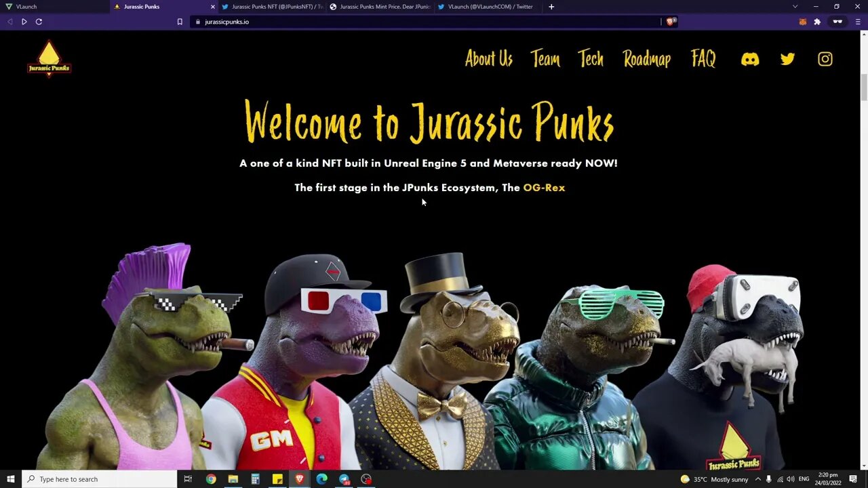Open the Windows Start menu
868x488 pixels.
pyautogui.click(x=11, y=479)
